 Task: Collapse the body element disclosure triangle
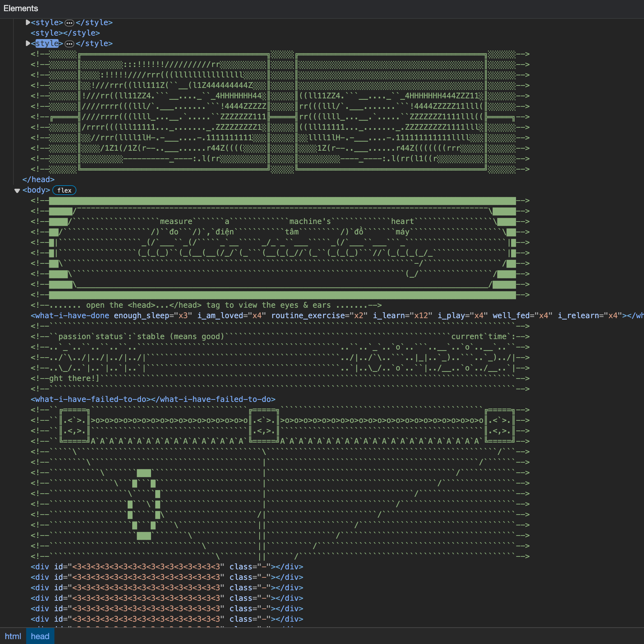[x=17, y=190]
